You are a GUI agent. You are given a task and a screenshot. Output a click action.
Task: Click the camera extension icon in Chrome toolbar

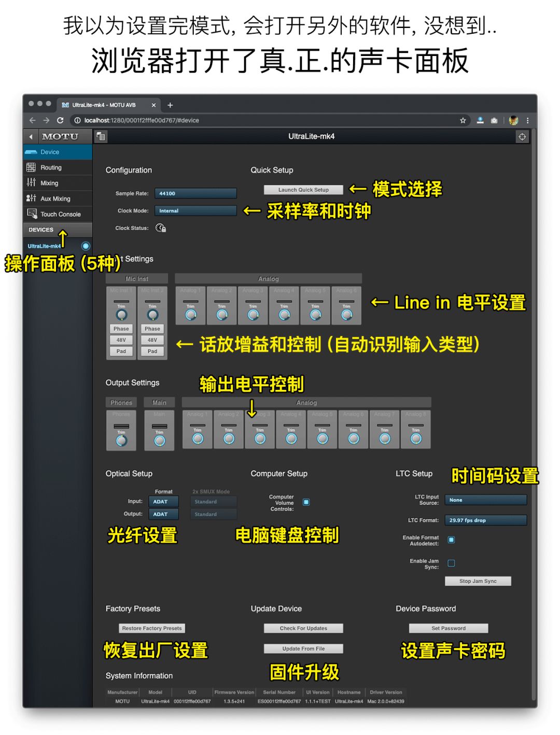(494, 120)
